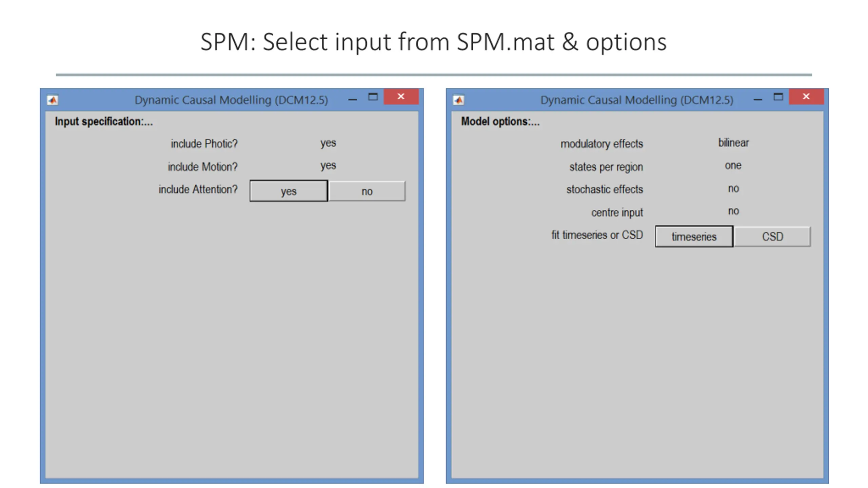Click 'no' value beside stochastic effects

(x=733, y=188)
